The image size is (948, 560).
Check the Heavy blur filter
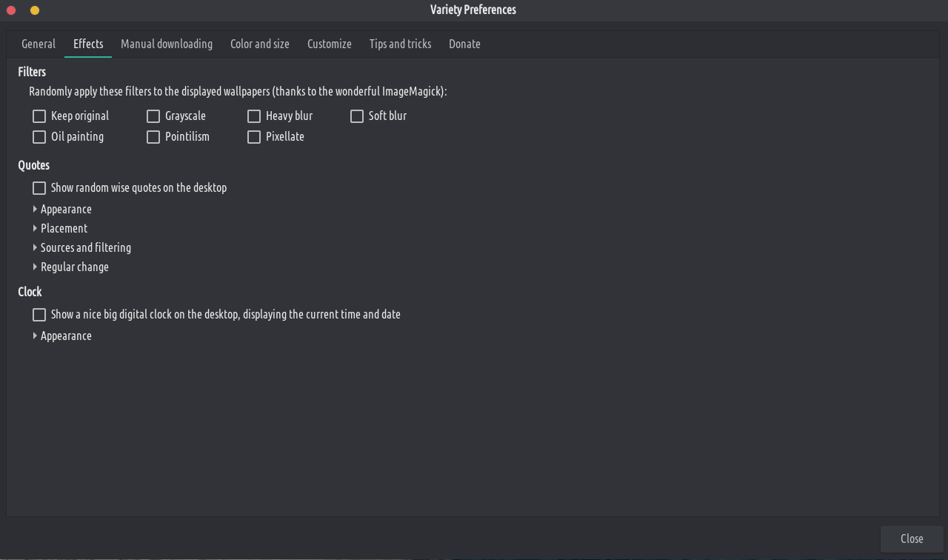point(254,116)
